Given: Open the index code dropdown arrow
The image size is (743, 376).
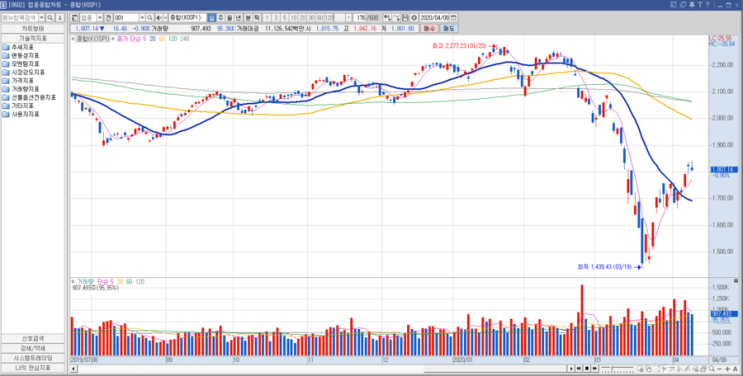Looking at the screenshot, I should click(142, 18).
